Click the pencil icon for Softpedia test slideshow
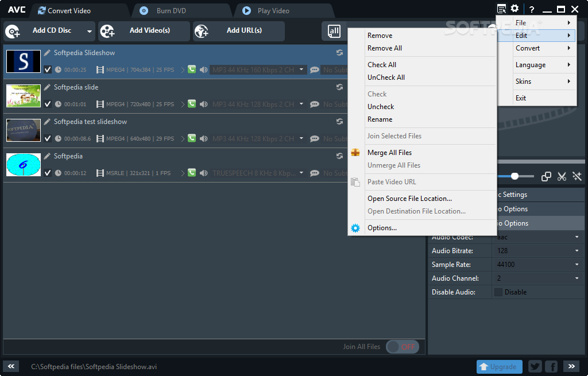This screenshot has height=376, width=588. coord(47,122)
